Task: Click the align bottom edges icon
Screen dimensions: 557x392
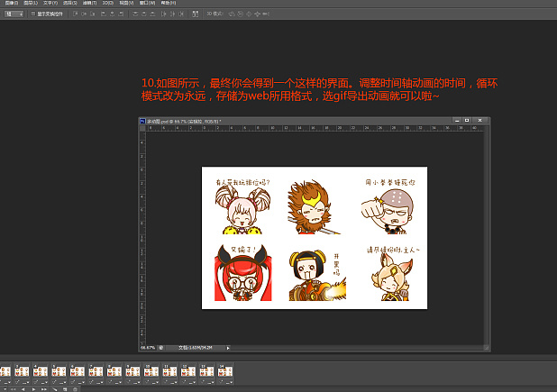Action: point(92,14)
